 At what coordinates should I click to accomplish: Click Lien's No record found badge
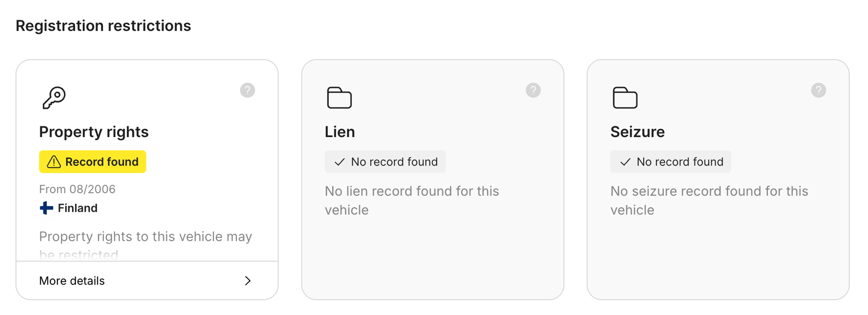point(385,162)
